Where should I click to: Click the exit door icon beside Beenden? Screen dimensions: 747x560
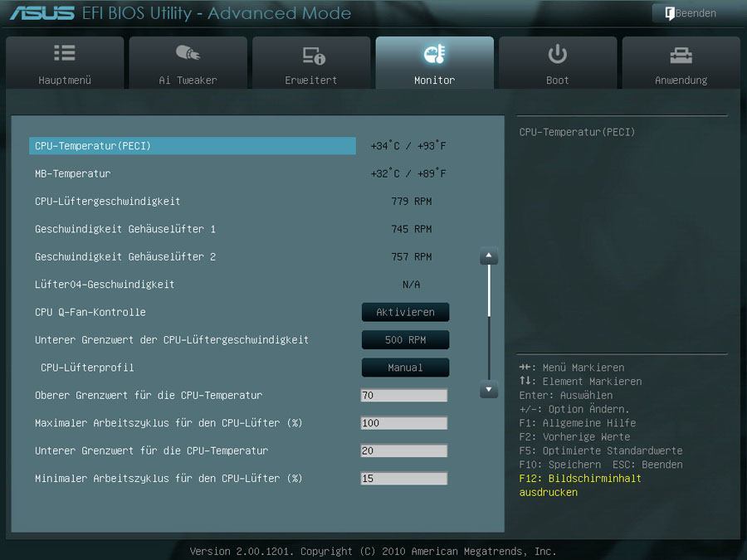pyautogui.click(x=669, y=13)
